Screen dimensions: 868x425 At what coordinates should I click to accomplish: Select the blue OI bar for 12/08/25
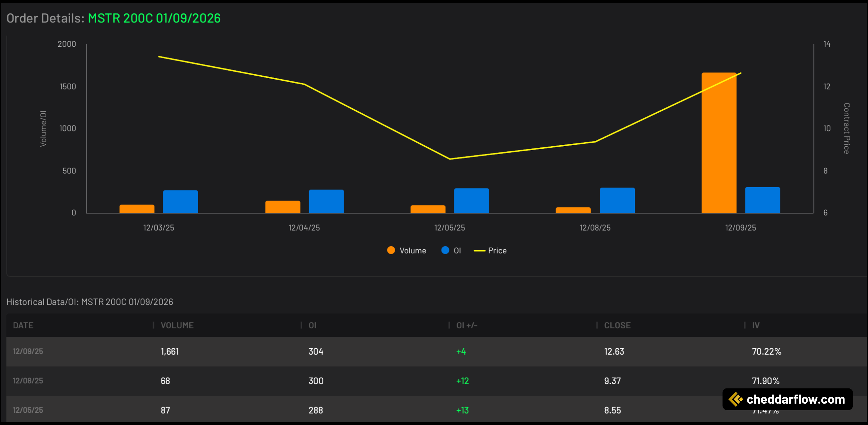pyautogui.click(x=617, y=200)
